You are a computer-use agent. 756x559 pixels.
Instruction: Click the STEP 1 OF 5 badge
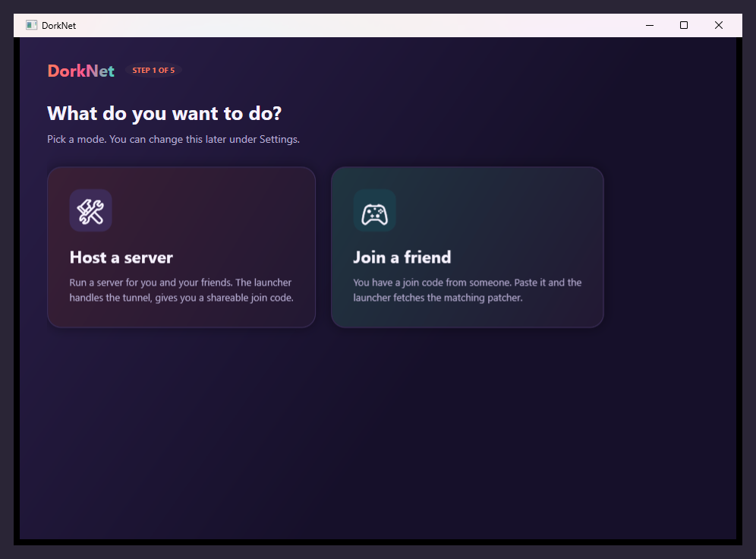pyautogui.click(x=153, y=71)
